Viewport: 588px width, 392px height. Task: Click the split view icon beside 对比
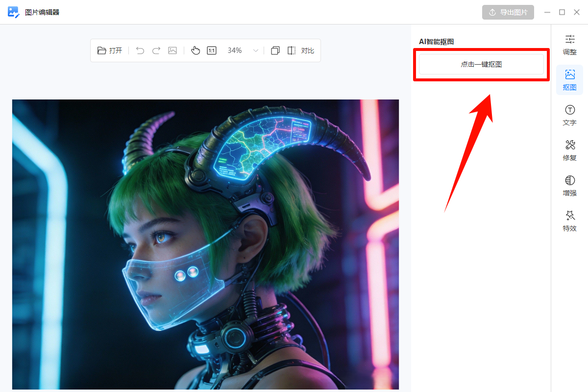click(291, 50)
